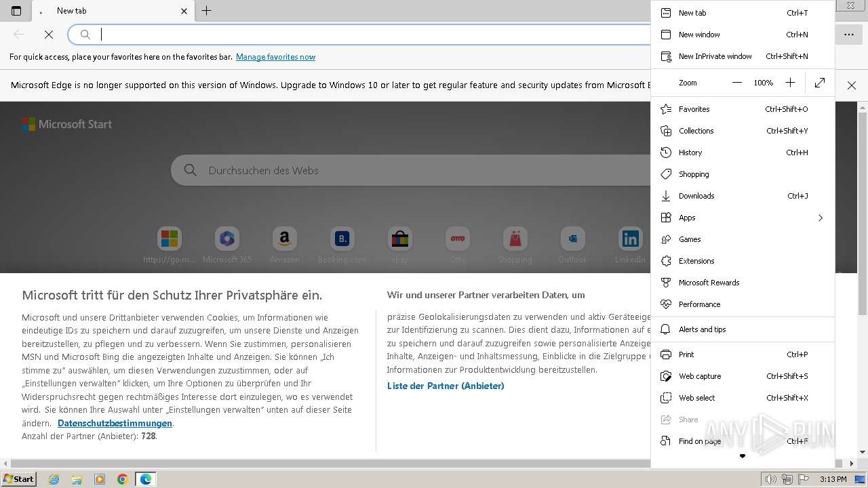
Task: Launch Chrome from taskbar
Action: [x=123, y=479]
